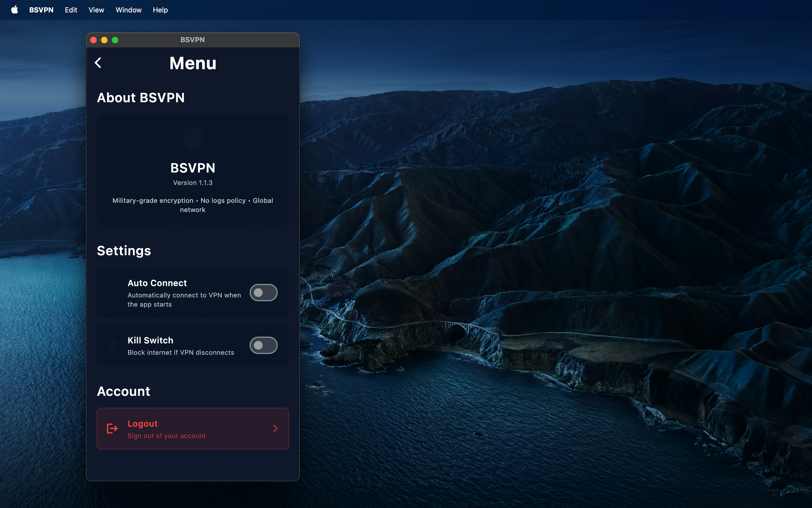Open the BSVPN menu in menu bar
The image size is (812, 508).
point(41,10)
